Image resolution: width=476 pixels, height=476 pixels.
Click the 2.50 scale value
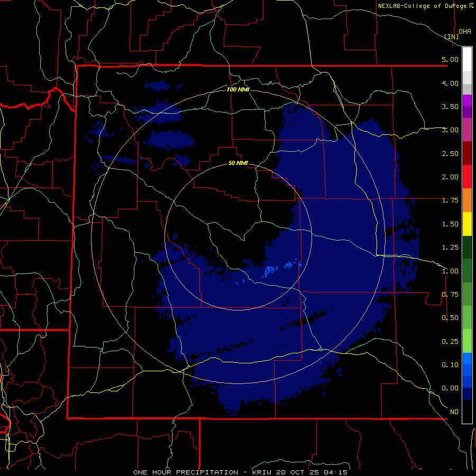pyautogui.click(x=450, y=153)
